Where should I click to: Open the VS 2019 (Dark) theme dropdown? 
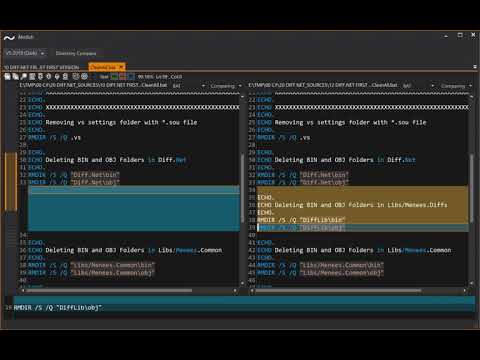[25, 53]
